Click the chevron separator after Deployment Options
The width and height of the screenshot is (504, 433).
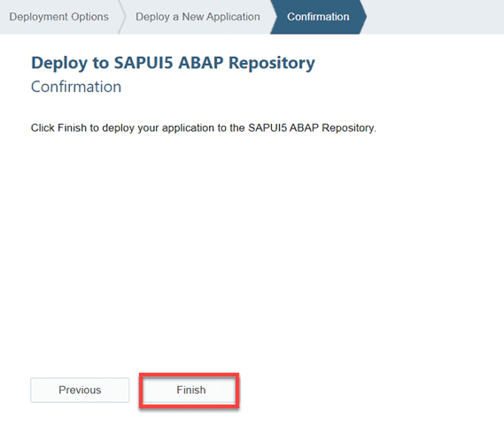[121, 17]
